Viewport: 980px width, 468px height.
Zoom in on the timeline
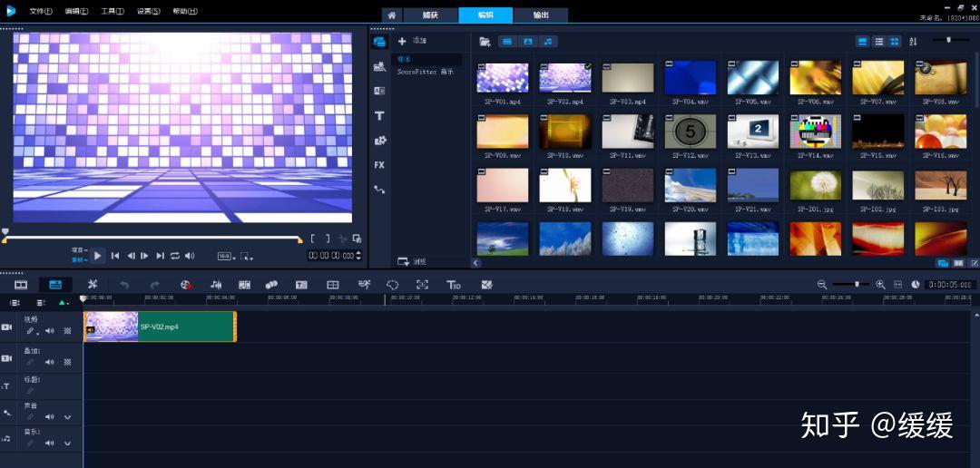pyautogui.click(x=880, y=285)
